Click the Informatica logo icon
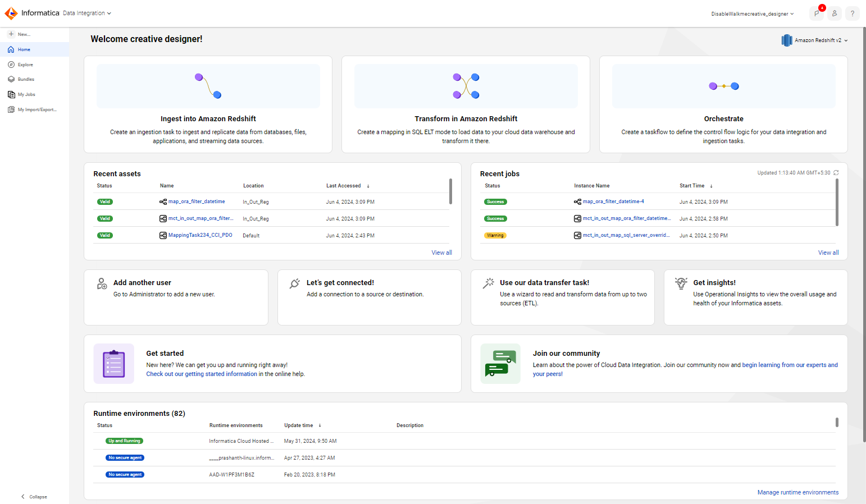 [x=11, y=13]
